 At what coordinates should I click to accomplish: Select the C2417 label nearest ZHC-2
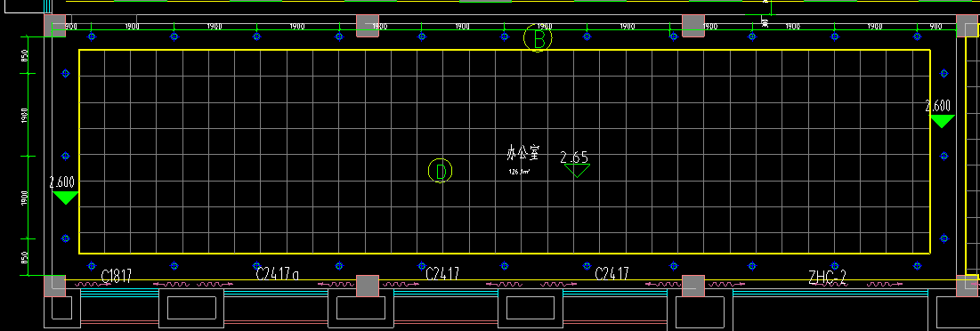[x=611, y=273]
